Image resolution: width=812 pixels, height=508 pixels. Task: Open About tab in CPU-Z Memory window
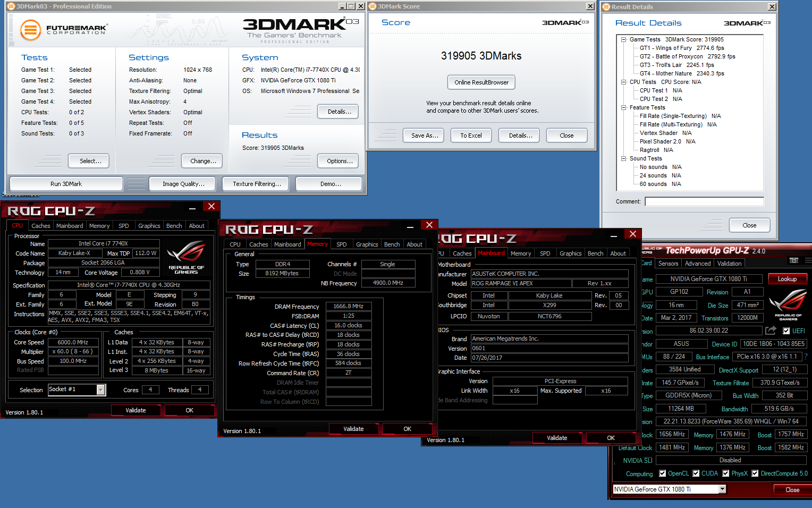415,244
